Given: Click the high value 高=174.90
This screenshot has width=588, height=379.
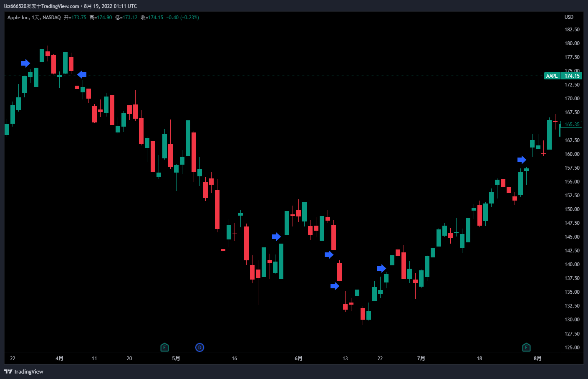Looking at the screenshot, I should [101, 18].
